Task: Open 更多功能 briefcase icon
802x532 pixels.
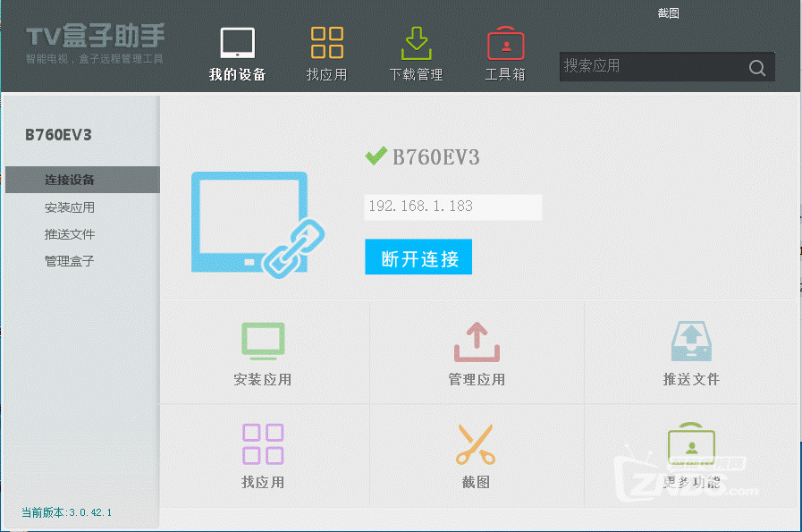Action: click(x=691, y=443)
